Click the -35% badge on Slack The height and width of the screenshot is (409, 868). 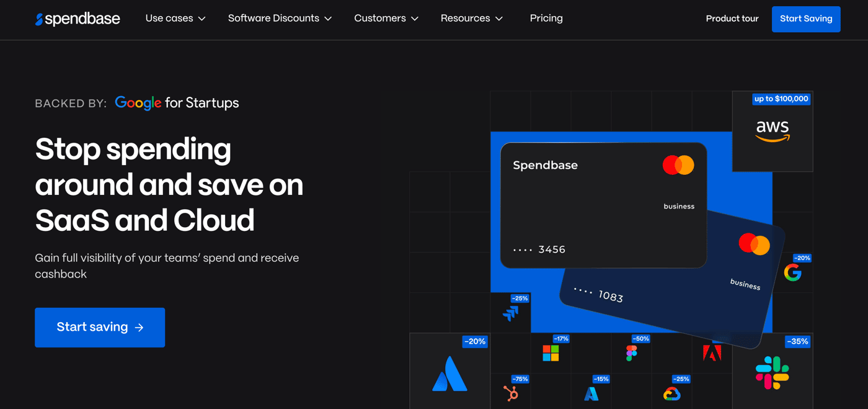click(797, 341)
